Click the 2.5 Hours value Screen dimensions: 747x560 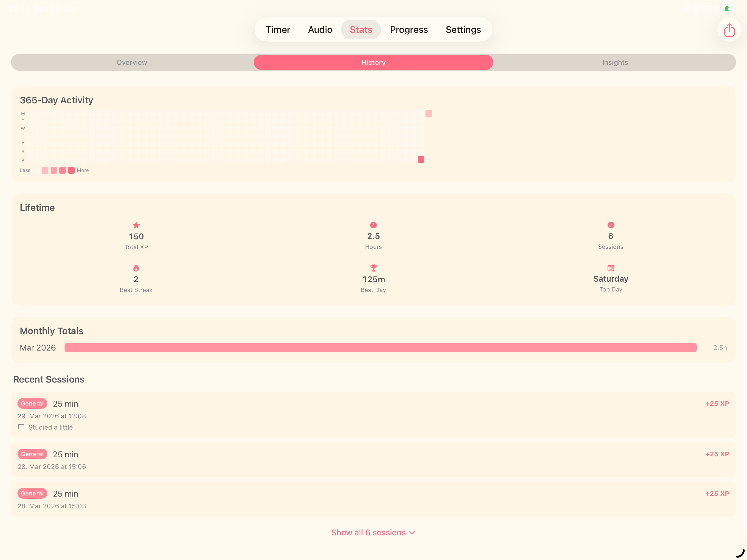pos(373,236)
